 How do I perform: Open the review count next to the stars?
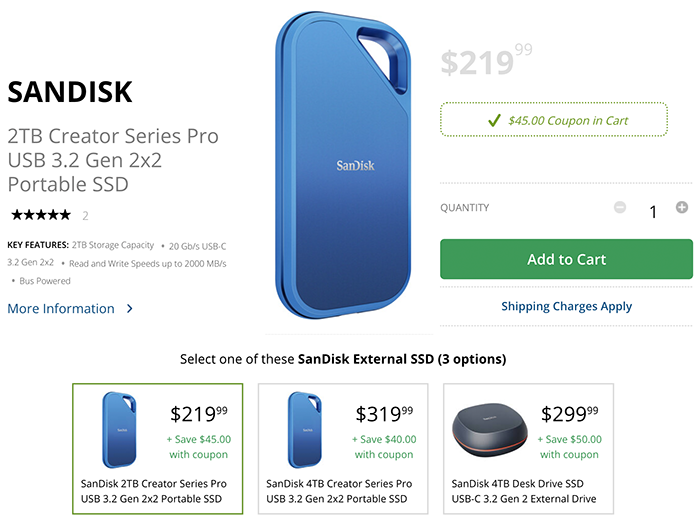point(85,216)
